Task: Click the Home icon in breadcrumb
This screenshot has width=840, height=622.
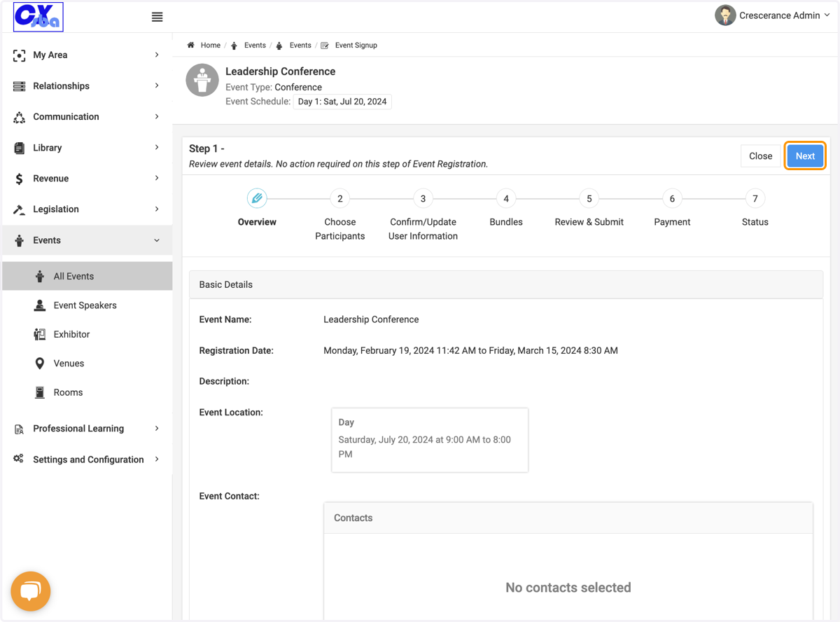Action: pyautogui.click(x=190, y=45)
